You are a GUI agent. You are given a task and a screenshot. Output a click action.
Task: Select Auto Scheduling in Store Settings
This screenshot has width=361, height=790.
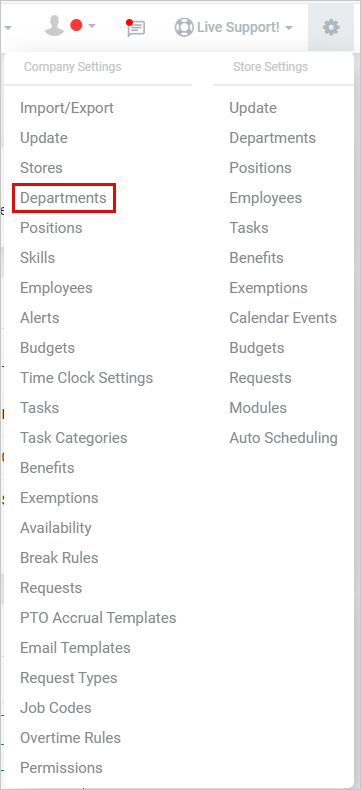283,438
